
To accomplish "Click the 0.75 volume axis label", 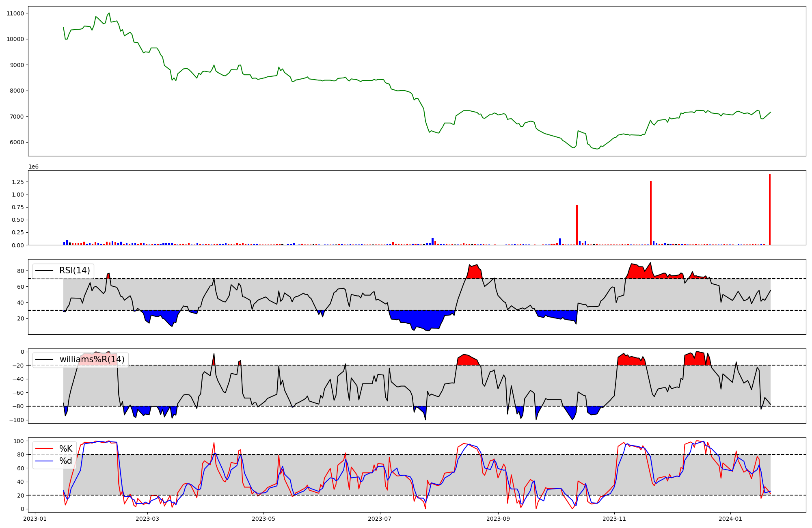I will [x=18, y=207].
